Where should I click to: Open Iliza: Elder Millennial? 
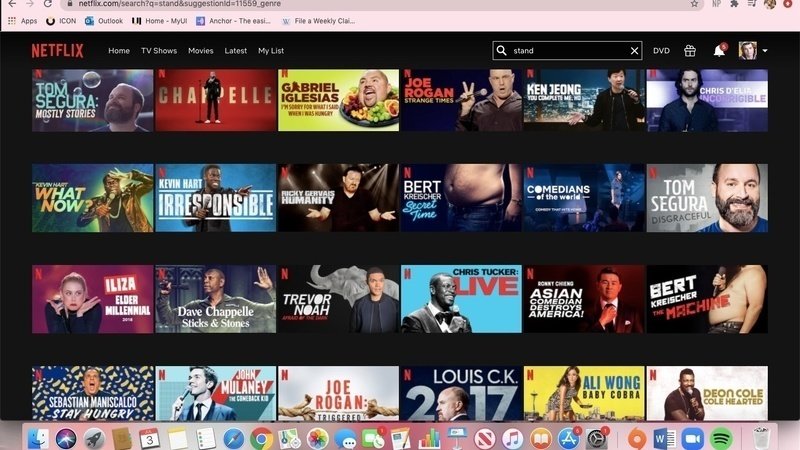[92, 299]
